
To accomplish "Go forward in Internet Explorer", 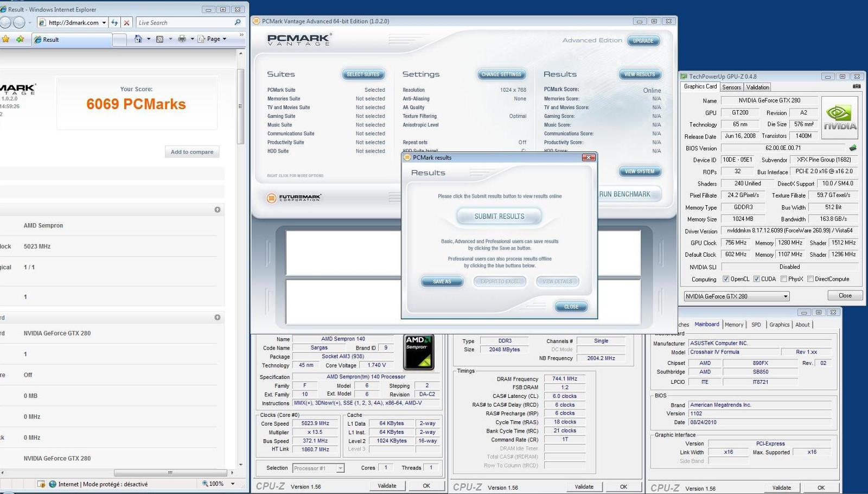I will pyautogui.click(x=19, y=23).
